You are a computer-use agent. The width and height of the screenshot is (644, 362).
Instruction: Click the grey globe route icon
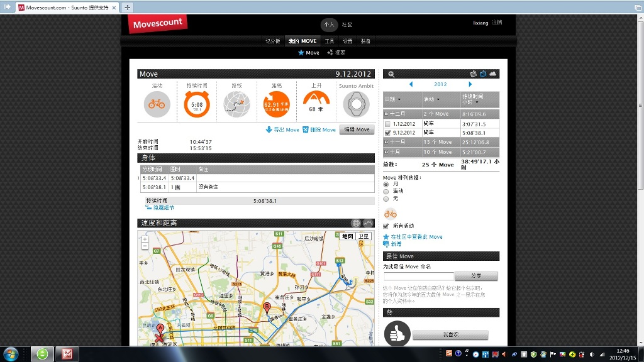pos(237,104)
